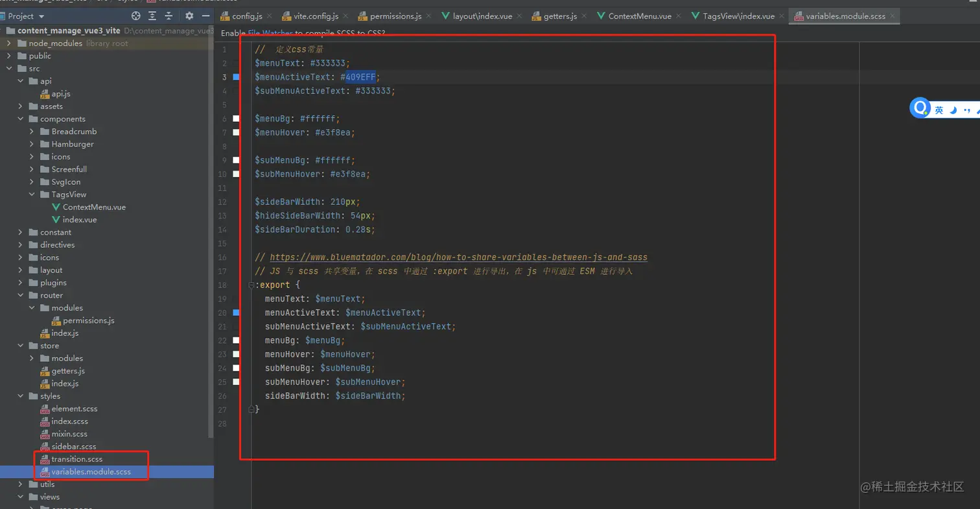Expand the Hamburger folder
The height and width of the screenshot is (509, 980).
tap(32, 144)
